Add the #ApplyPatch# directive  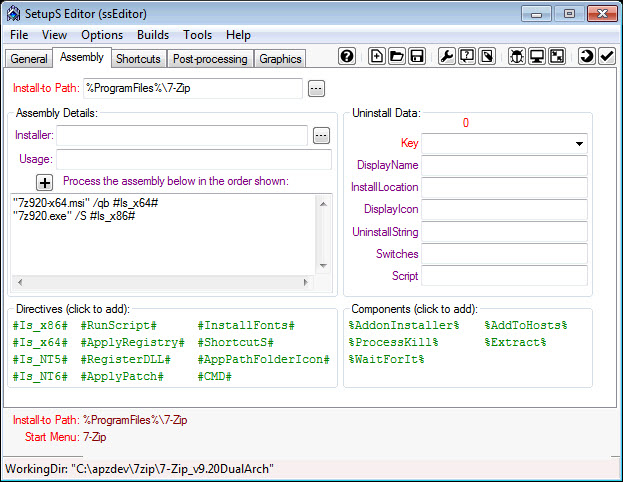pos(122,377)
